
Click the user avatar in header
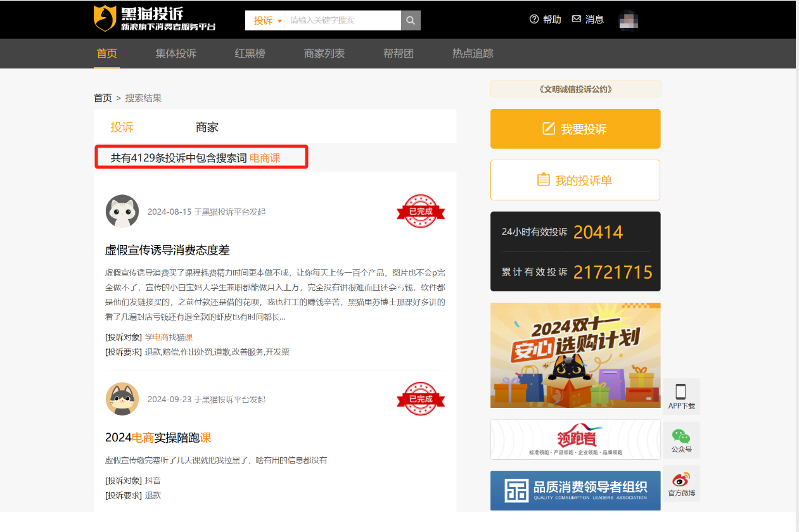pos(628,20)
